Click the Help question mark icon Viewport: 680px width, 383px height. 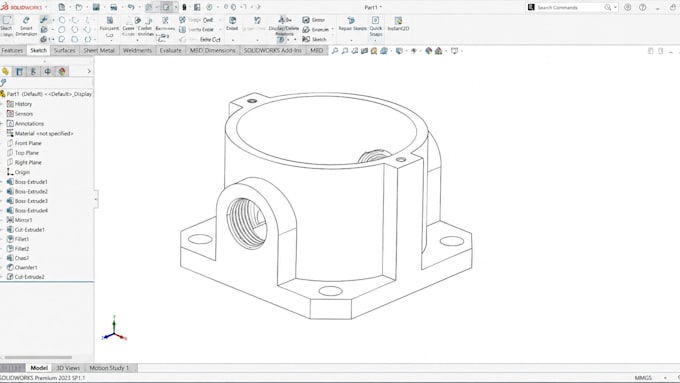pos(642,7)
